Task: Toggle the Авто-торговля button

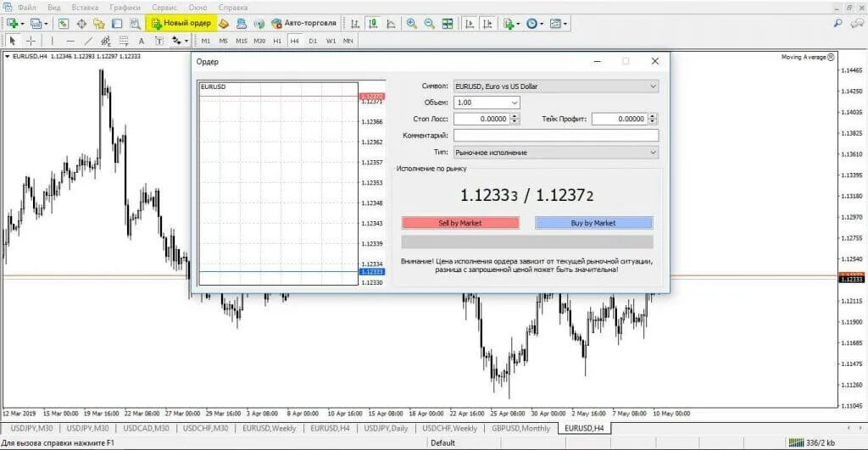Action: [303, 23]
